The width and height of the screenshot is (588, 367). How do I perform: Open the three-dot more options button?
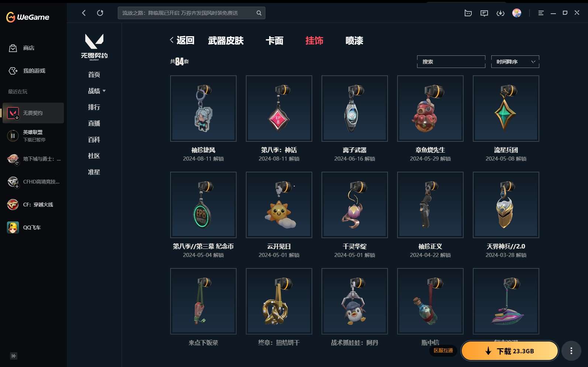(x=571, y=351)
